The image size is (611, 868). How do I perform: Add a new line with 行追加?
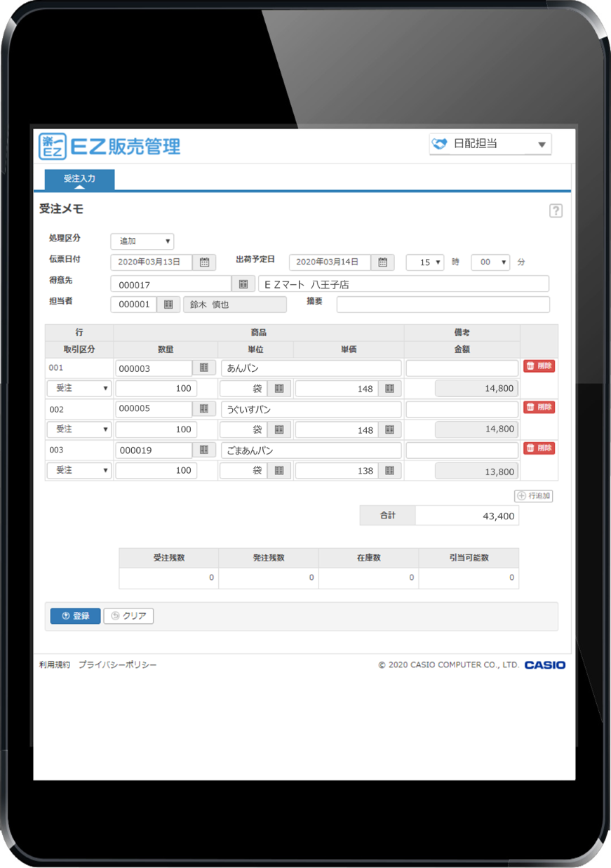click(x=533, y=496)
